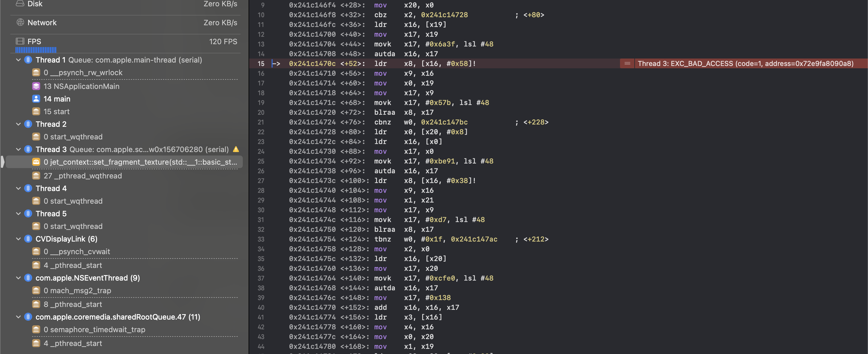Viewport: 868px width, 354px height.
Task: Click the frame icon beside mach_msg2_trap
Action: (36, 290)
